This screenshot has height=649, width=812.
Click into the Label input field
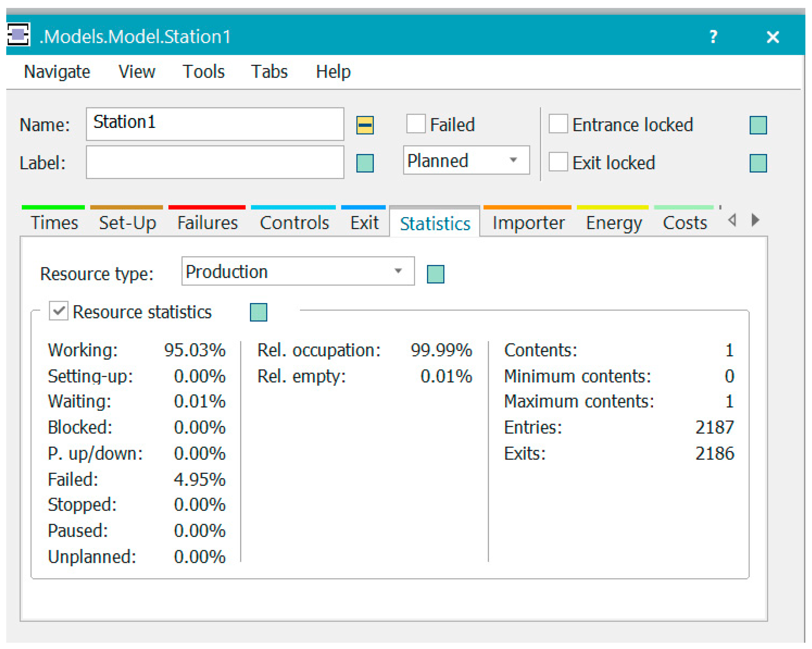215,163
